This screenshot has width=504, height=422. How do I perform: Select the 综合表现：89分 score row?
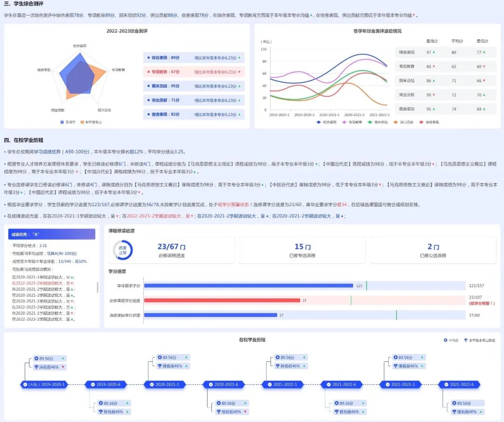tap(194, 58)
